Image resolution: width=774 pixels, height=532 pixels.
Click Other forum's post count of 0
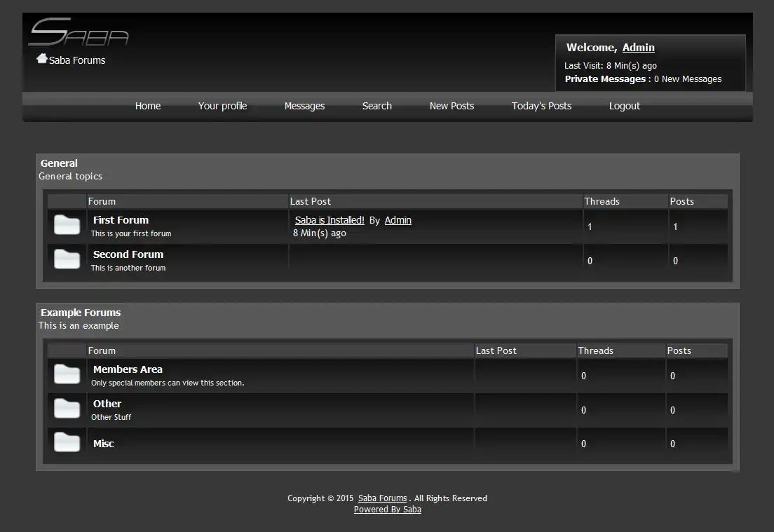point(672,410)
